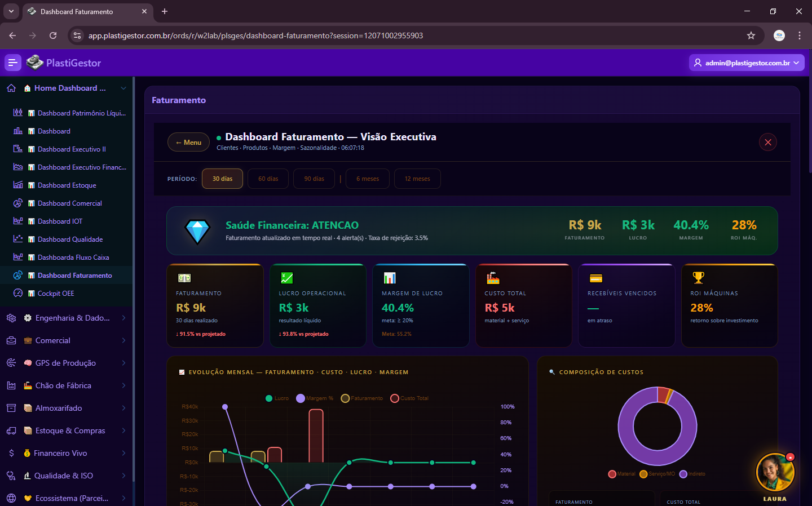Screen dimensions: 812x506
Task: Click globe icon for Ecossistema section
Action: (11, 498)
